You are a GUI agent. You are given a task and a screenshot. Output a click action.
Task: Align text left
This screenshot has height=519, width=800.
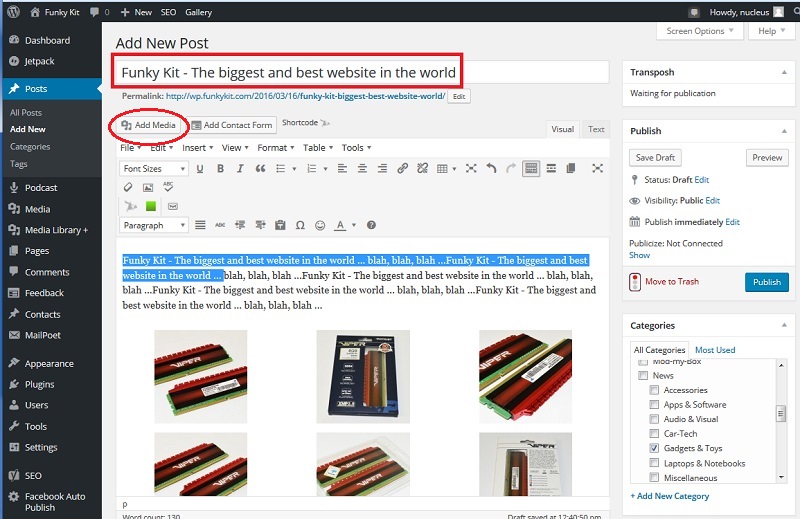click(x=342, y=168)
